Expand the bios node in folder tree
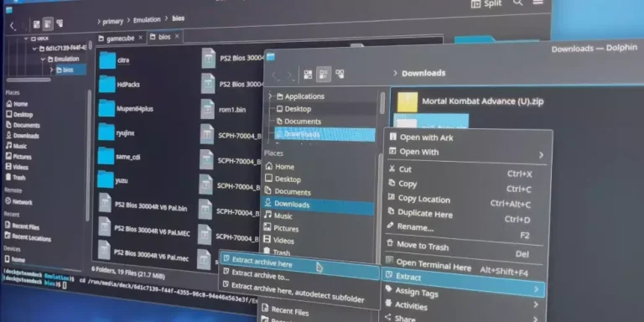The width and height of the screenshot is (644, 322). [51, 70]
